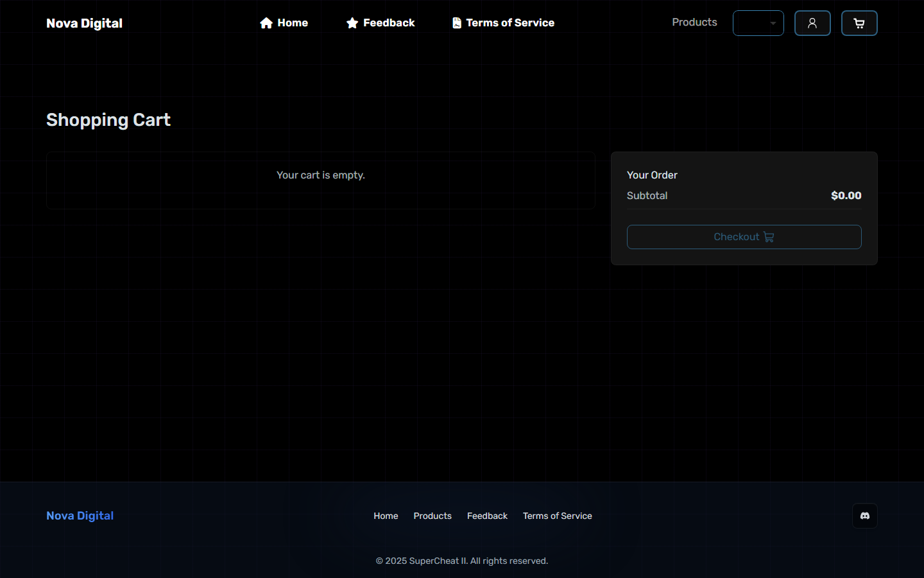Open the footer Terms of Service link
The height and width of the screenshot is (578, 924).
(x=558, y=516)
